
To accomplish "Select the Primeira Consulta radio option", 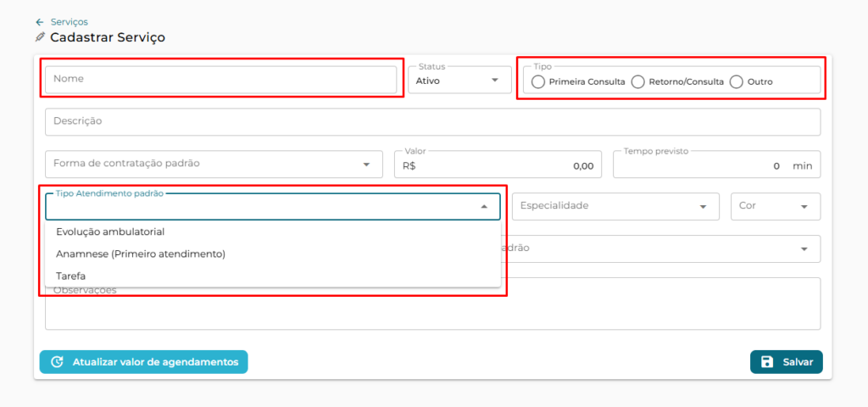I will (x=537, y=82).
